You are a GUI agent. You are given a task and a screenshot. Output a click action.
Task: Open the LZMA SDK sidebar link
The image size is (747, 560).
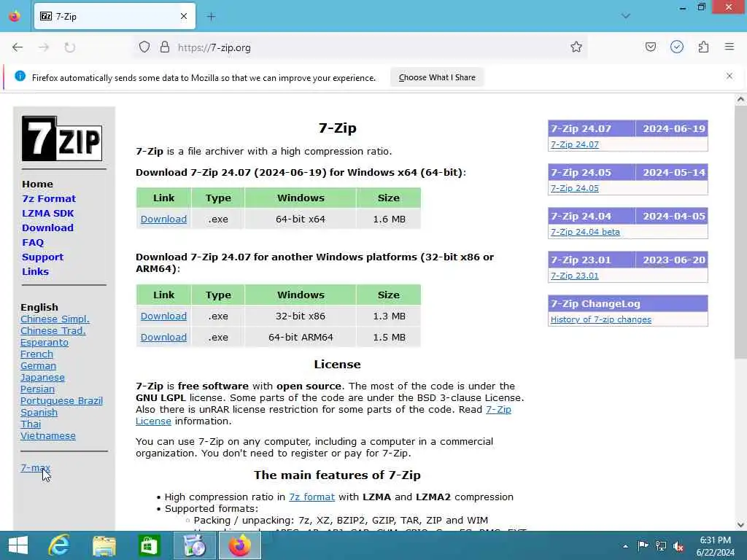tap(47, 214)
